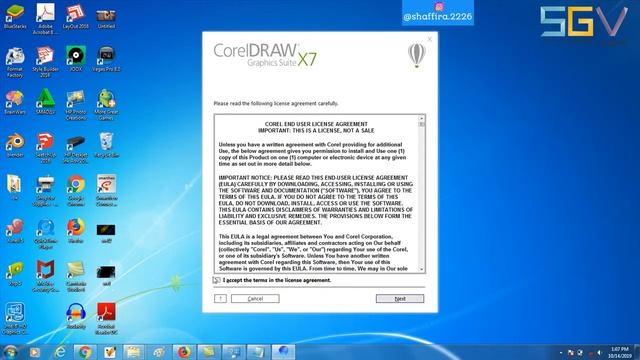The image size is (640, 360).
Task: Click license scrollbar down arrow
Action: click(x=422, y=269)
